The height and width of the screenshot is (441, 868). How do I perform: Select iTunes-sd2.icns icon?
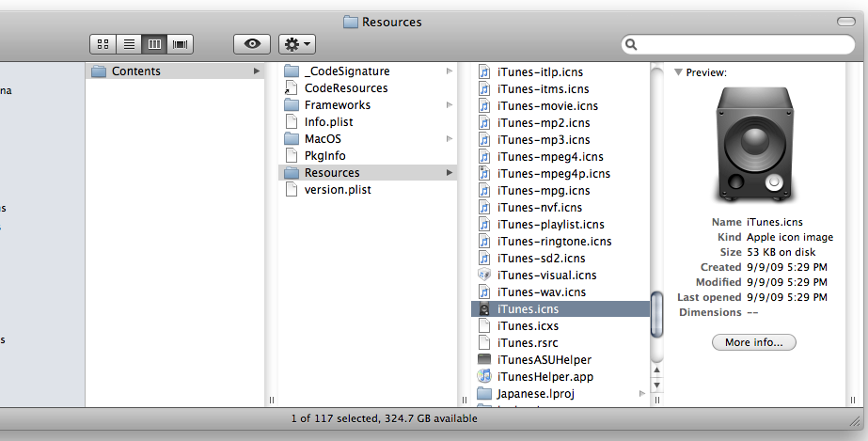coord(484,258)
